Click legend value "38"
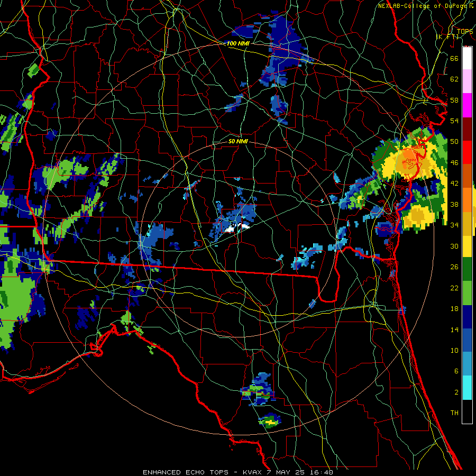The height and width of the screenshot is (476, 476). [454, 204]
